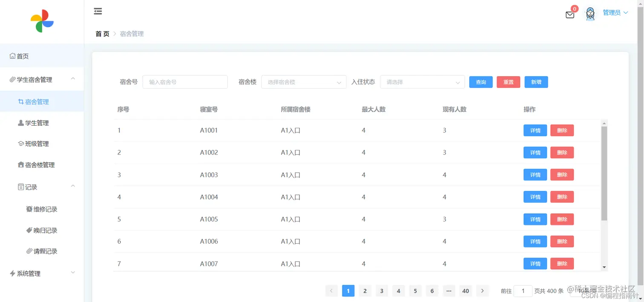The width and height of the screenshot is (644, 302).
Task: Click the calendar icon beside 记录
Action: [x=21, y=187]
